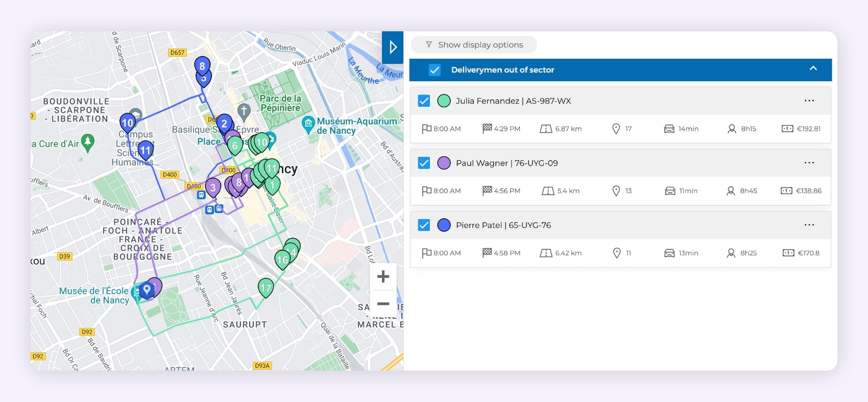
Task: Select blue map marker number 8
Action: pos(202,65)
